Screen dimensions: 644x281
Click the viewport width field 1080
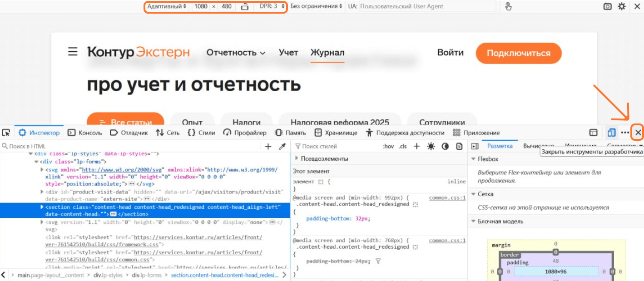coord(200,6)
